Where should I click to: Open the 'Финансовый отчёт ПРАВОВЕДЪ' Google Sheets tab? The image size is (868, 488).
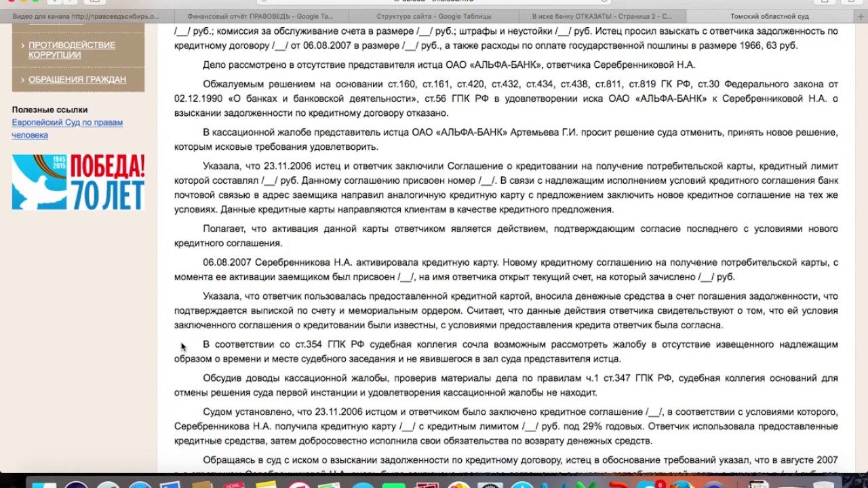pyautogui.click(x=260, y=16)
